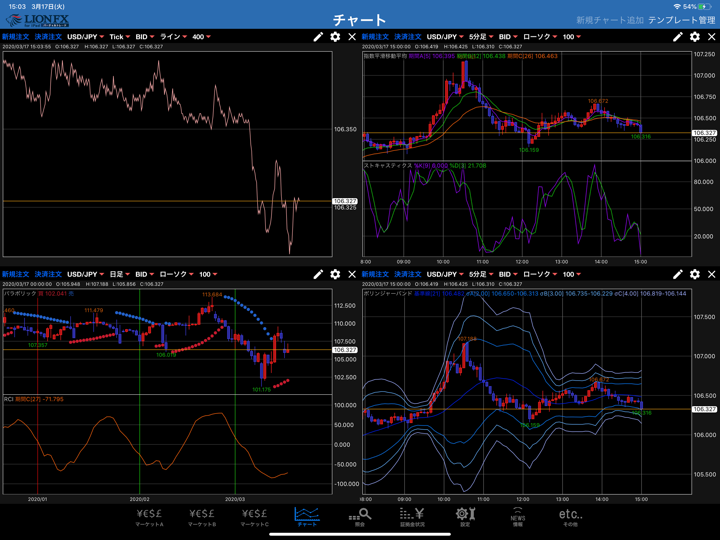Switch to マーケットC tab

pyautogui.click(x=255, y=516)
